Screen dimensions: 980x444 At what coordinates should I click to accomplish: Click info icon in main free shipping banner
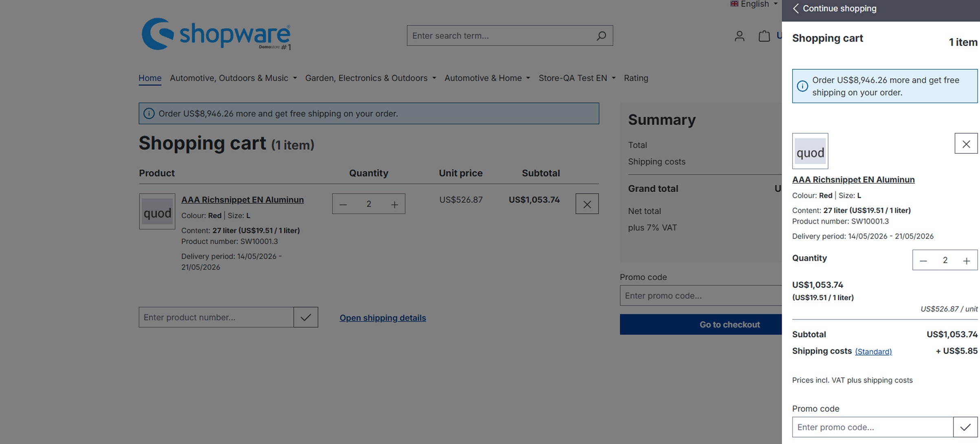pyautogui.click(x=149, y=114)
